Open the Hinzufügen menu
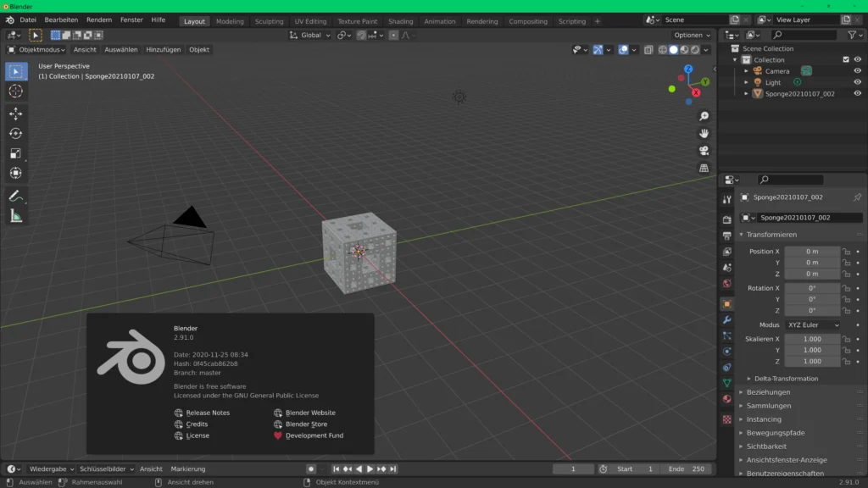The width and height of the screenshot is (868, 488). click(164, 49)
